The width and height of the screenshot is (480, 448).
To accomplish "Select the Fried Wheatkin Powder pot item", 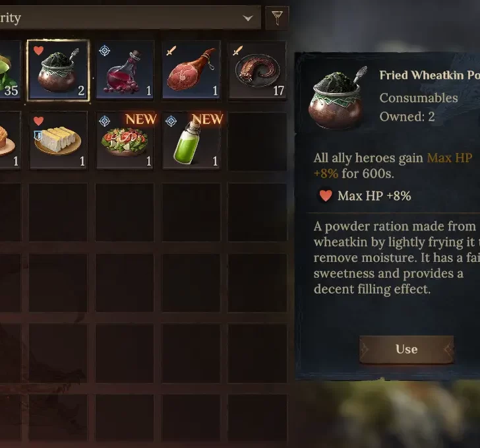I will [x=58, y=71].
